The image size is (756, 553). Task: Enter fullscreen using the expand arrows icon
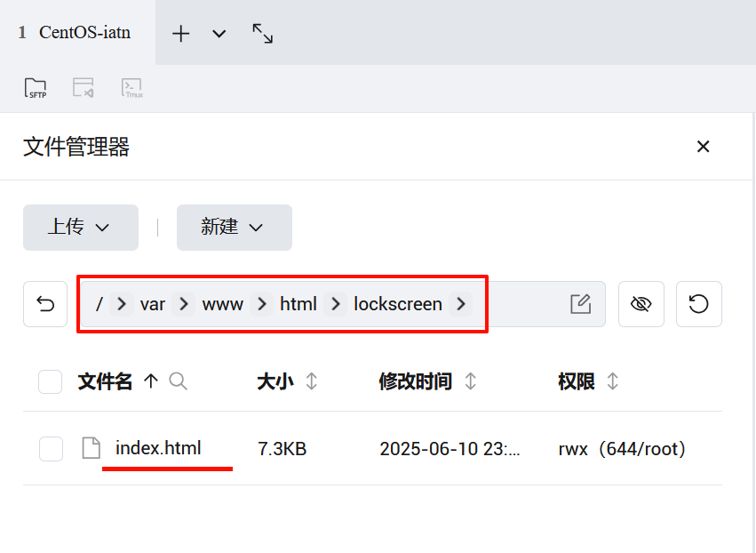point(261,33)
